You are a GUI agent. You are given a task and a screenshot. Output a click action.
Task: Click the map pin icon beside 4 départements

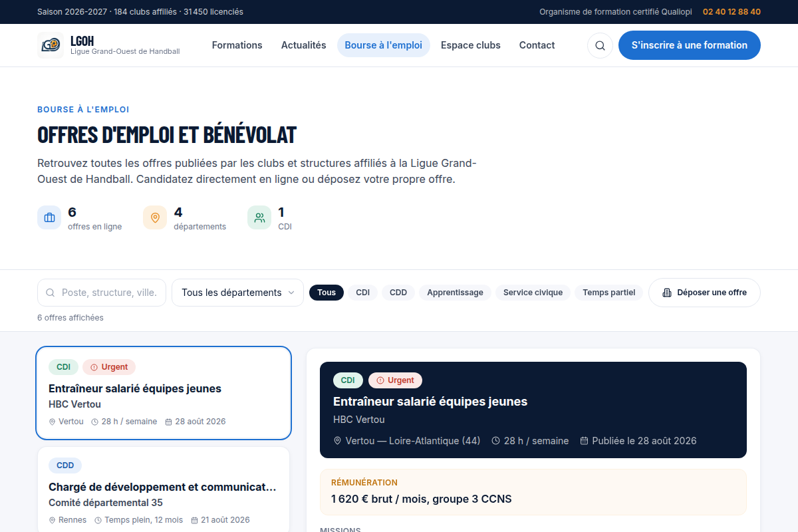pos(155,217)
